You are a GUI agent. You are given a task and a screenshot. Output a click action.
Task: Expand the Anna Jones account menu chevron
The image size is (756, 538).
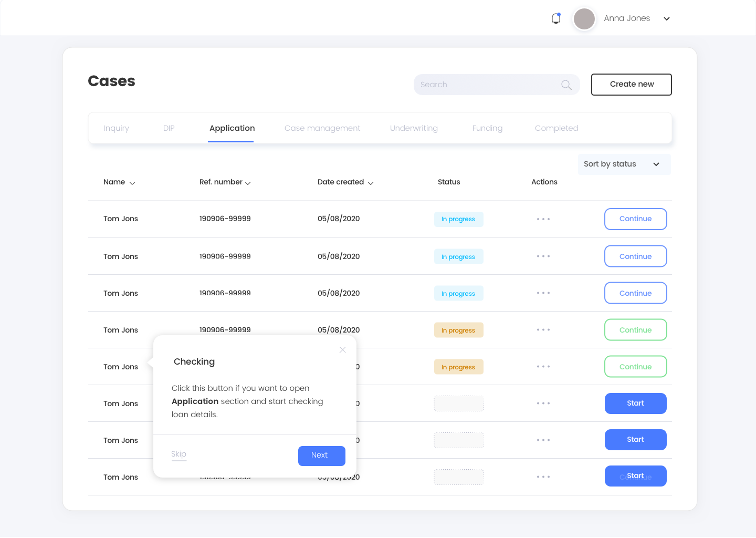point(666,19)
